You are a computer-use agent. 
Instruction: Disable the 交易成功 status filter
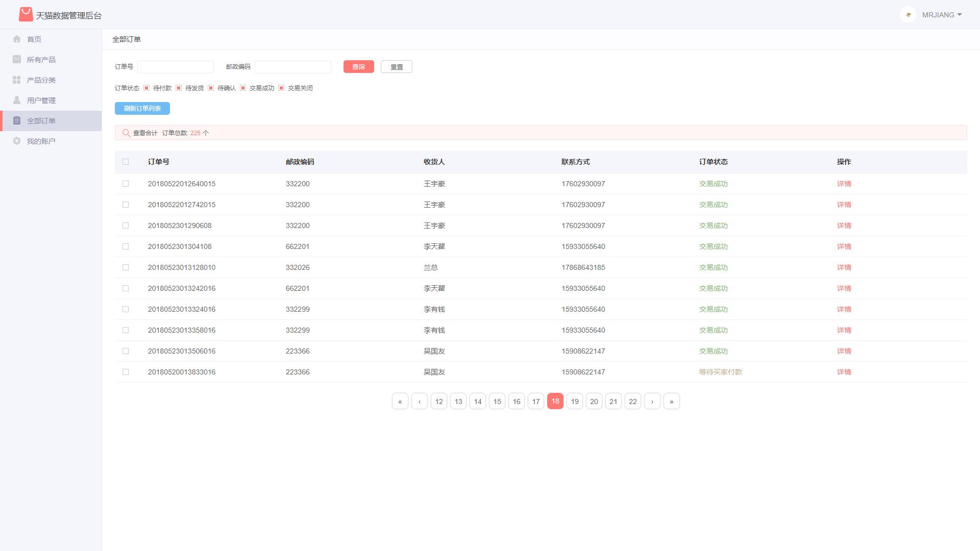coord(242,88)
